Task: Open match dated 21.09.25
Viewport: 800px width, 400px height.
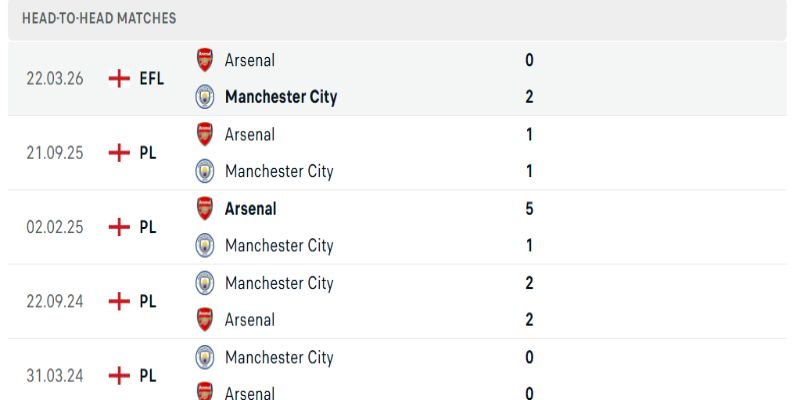Action: pyautogui.click(x=55, y=153)
